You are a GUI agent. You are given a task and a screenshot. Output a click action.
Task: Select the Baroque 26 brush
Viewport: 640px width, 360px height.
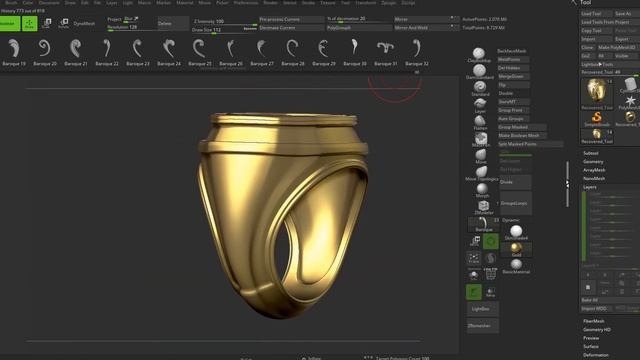pyautogui.click(x=231, y=51)
